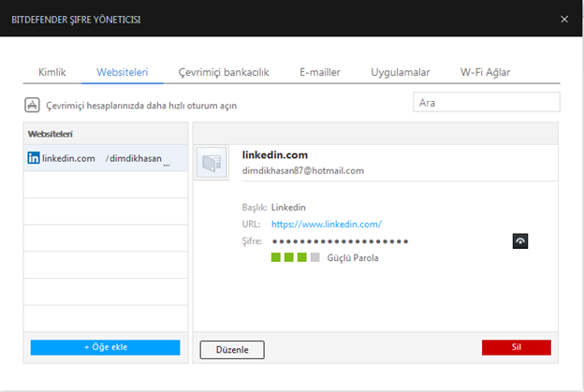Click the masked Şifre password dots
The width and height of the screenshot is (584, 392).
click(340, 241)
